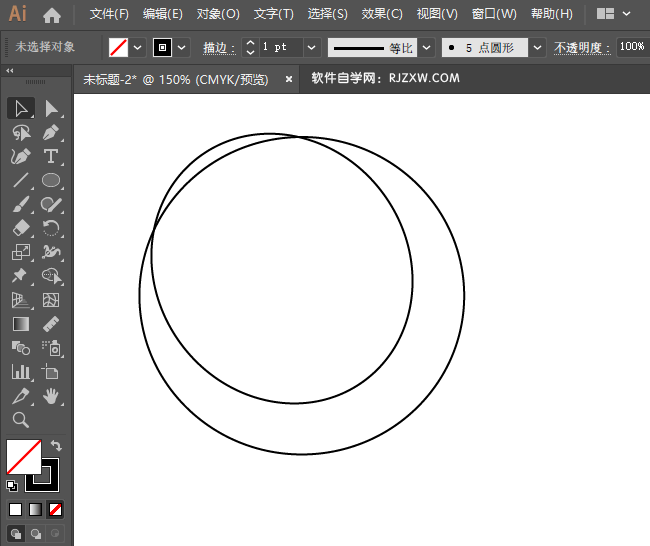Click the Home icon
650x546 pixels.
pyautogui.click(x=52, y=15)
